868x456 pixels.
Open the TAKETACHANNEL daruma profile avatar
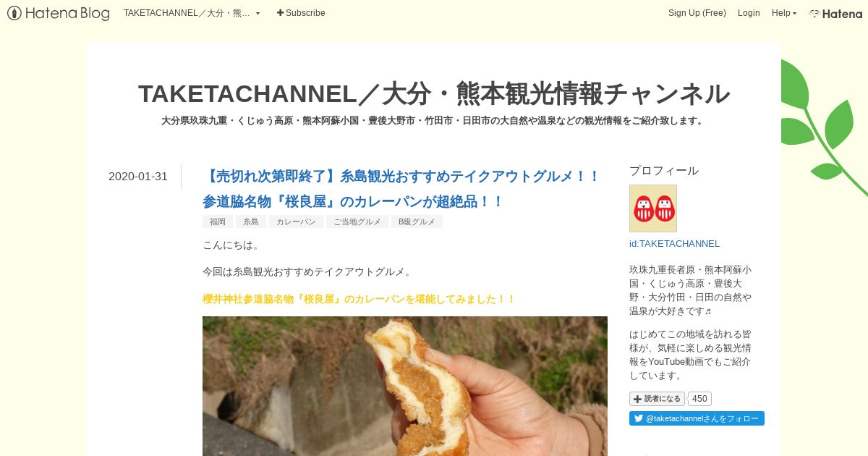(653, 208)
